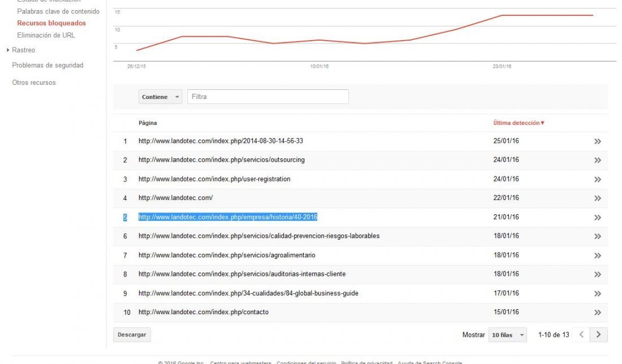Screen dimensions: 622x364
Task: Click the date 15/01/16 cell
Action: (506, 312)
